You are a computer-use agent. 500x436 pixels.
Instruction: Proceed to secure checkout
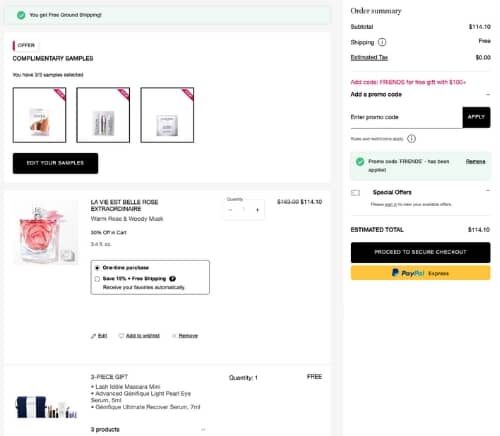coord(420,252)
